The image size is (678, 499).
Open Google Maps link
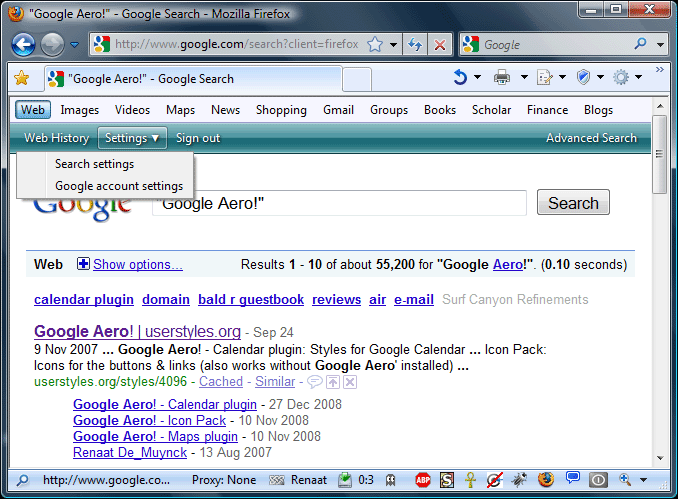point(180,110)
